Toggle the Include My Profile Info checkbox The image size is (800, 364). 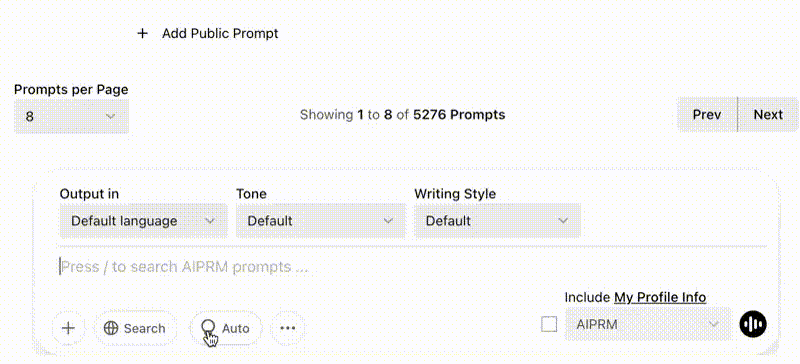(549, 324)
